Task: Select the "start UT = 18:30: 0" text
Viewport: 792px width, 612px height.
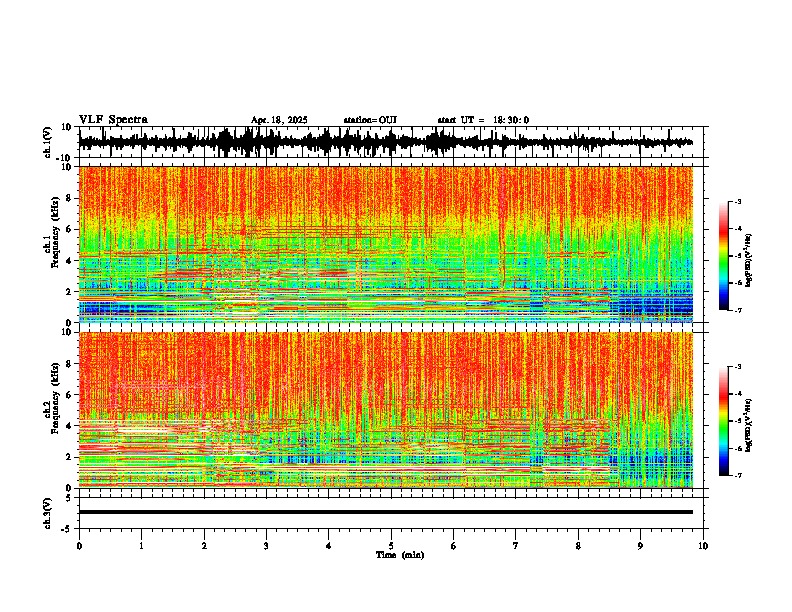Action: tap(483, 120)
